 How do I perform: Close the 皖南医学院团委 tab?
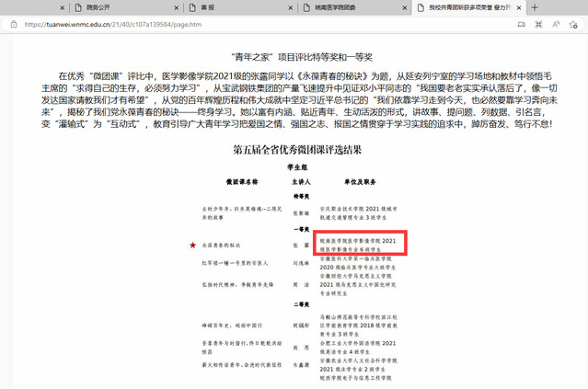tap(406, 7)
